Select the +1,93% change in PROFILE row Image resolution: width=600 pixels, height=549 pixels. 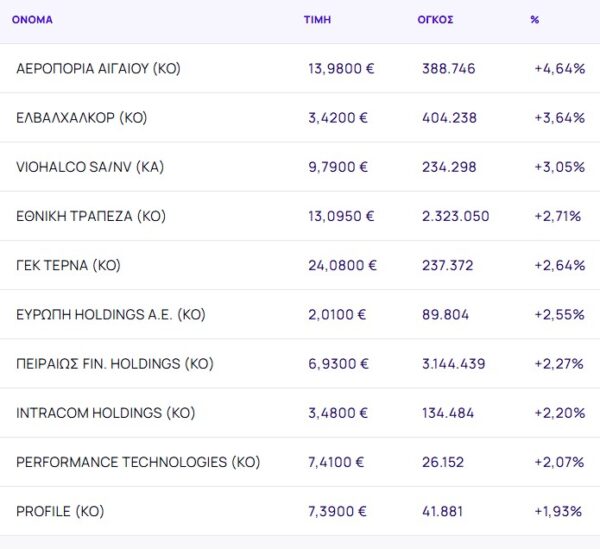click(559, 511)
